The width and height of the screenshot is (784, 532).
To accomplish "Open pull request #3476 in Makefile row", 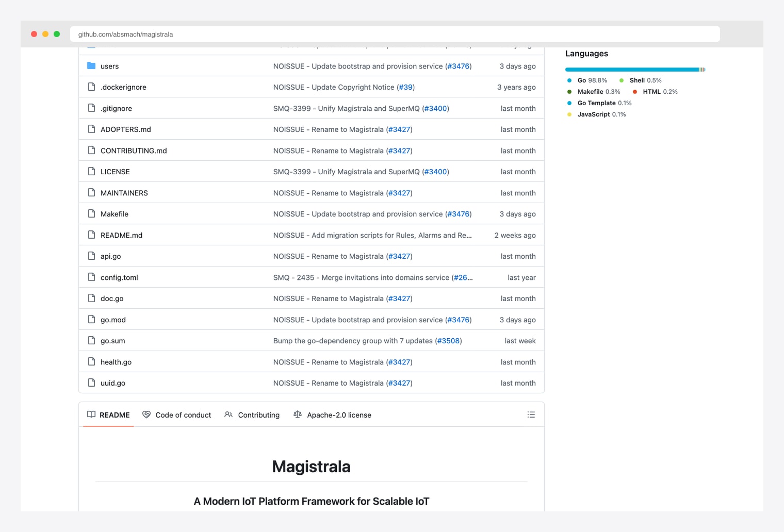I will coord(459,214).
